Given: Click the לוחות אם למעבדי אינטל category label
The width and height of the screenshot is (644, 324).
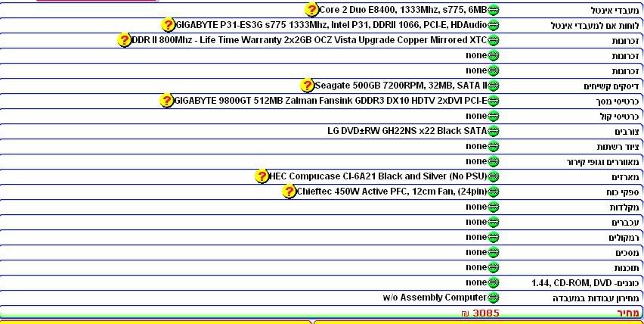Looking at the screenshot, I should click(x=595, y=26).
